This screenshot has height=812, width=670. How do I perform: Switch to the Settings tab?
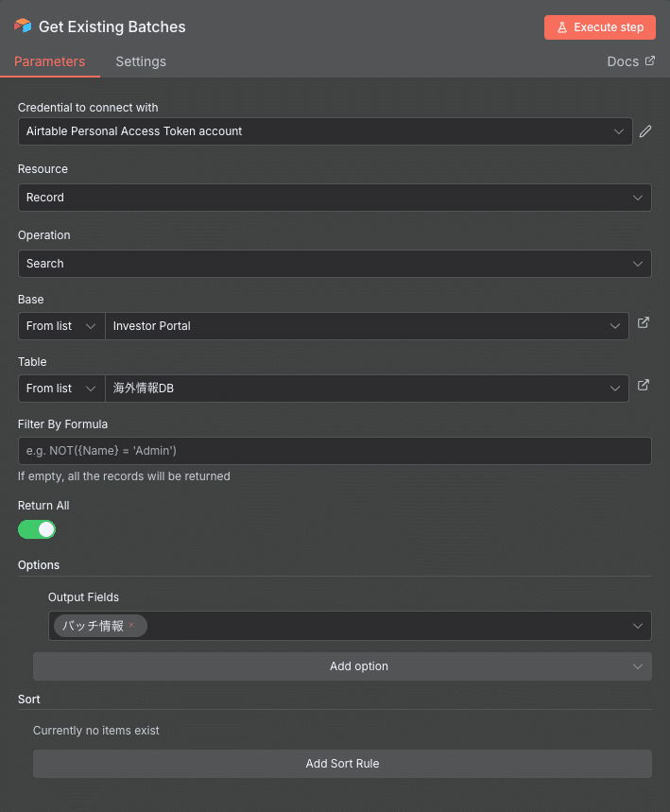141,61
